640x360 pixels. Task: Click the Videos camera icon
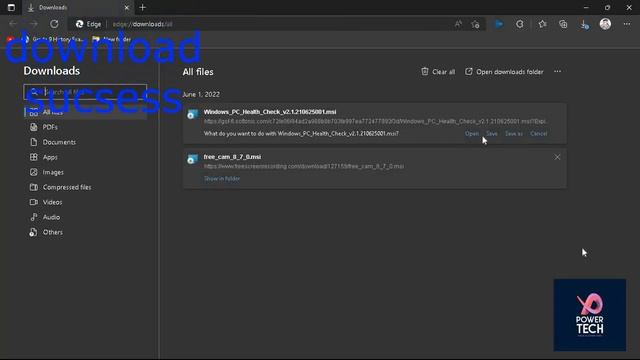click(x=33, y=202)
